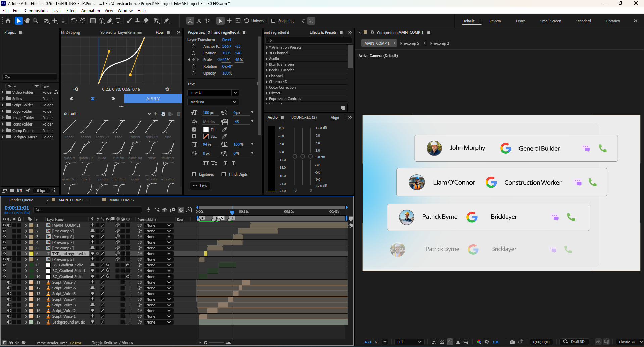Viewport: 644px width, 347px height.
Task: Click the APPLY button in Flow
Action: pos(153,99)
